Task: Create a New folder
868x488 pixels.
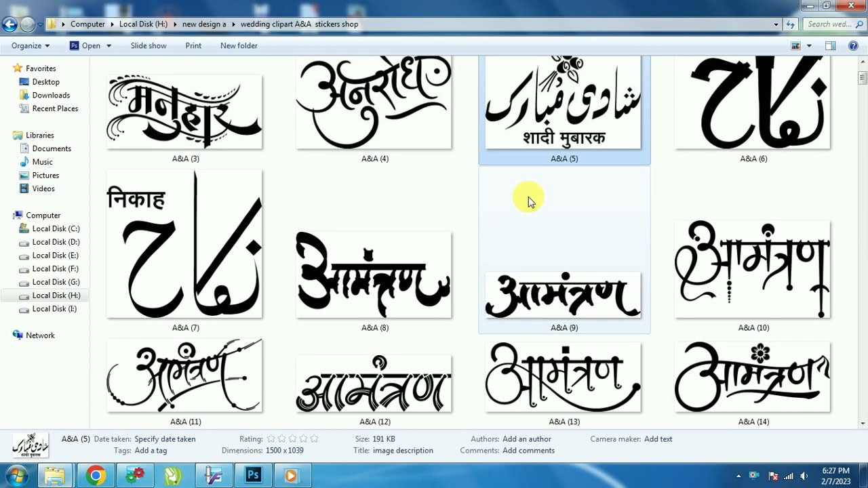Action: tap(239, 46)
